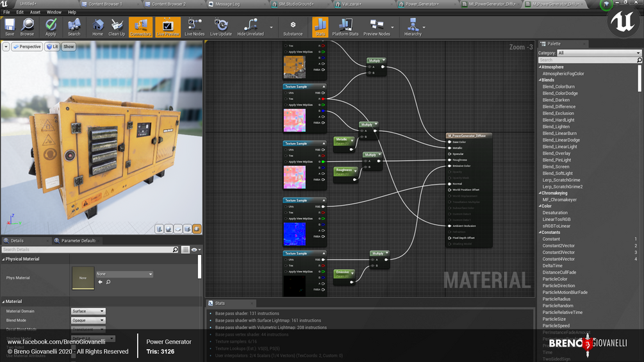Image resolution: width=644 pixels, height=362 pixels.
Task: Click the viewport Show button
Action: (x=69, y=47)
